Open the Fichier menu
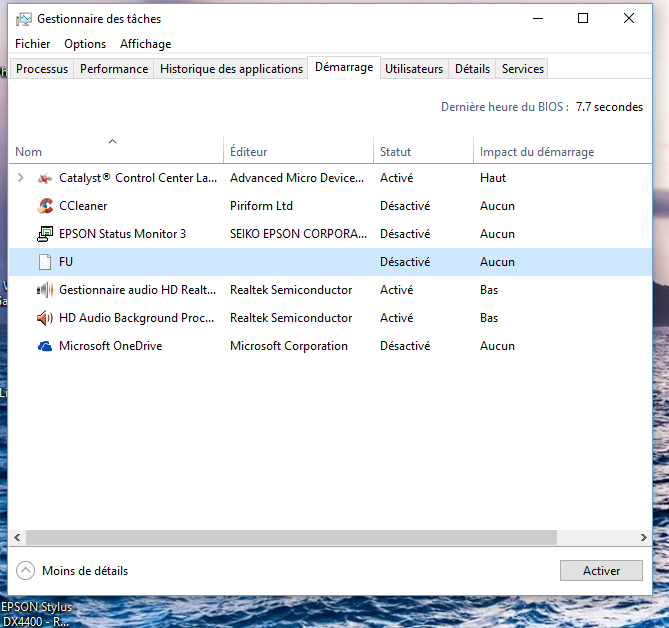The height and width of the screenshot is (628, 669). pos(33,44)
